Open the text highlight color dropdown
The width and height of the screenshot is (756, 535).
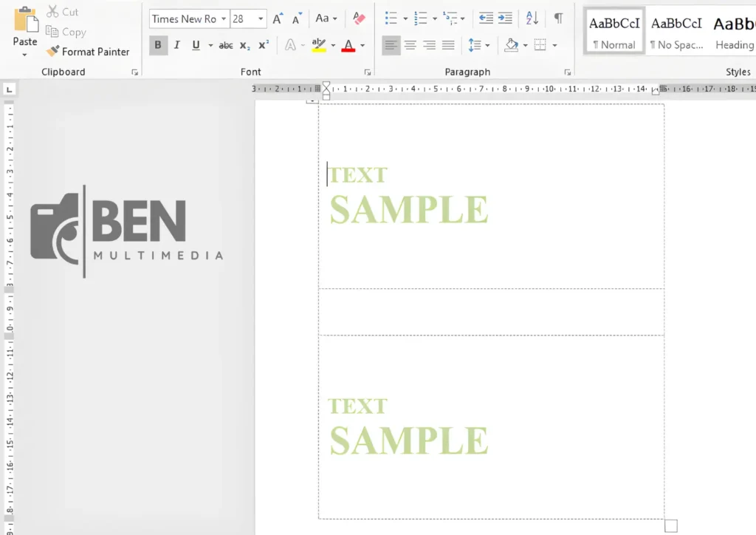(334, 45)
